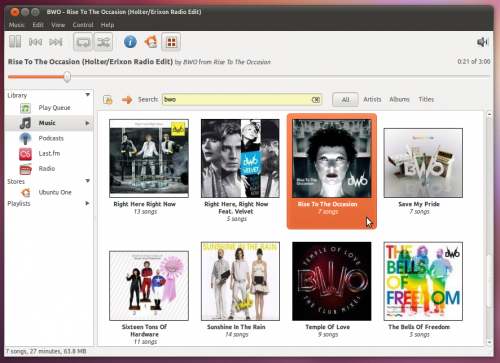The width and height of the screenshot is (500, 363).
Task: Select Temple Of Love album cover
Action: click(332, 281)
